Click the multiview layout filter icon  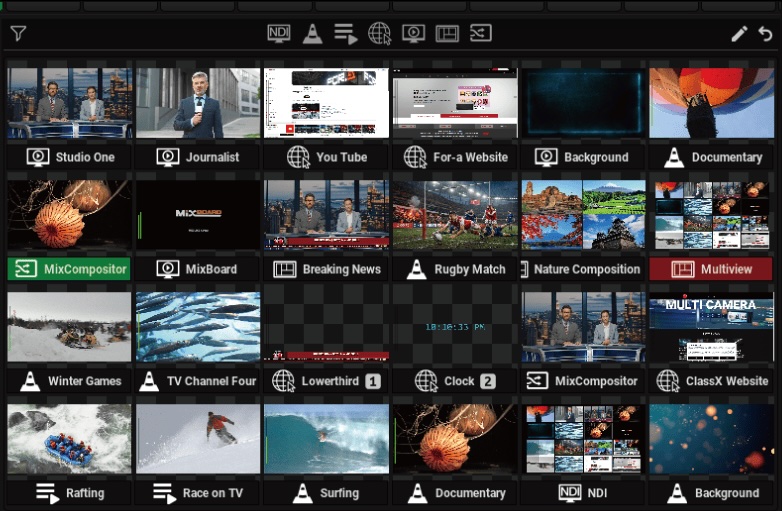[447, 33]
